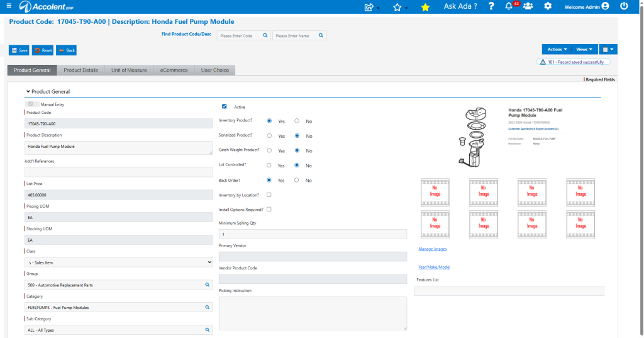Switch to eCommerce tab
The height and width of the screenshot is (338, 644).
[174, 70]
